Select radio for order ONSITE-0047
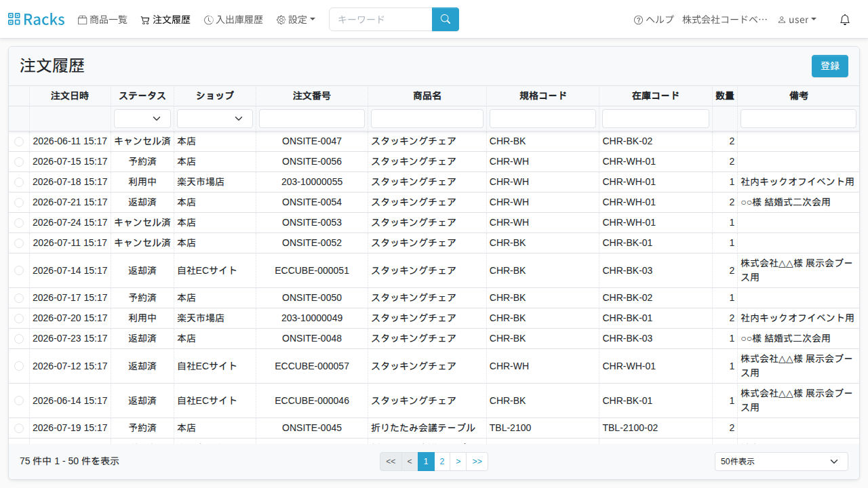Viewport: 868px width, 488px height. click(x=19, y=142)
